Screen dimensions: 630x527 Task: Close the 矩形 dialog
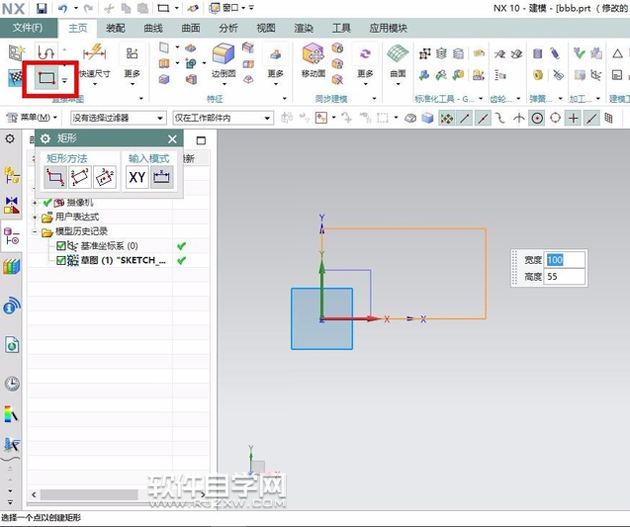click(x=172, y=139)
